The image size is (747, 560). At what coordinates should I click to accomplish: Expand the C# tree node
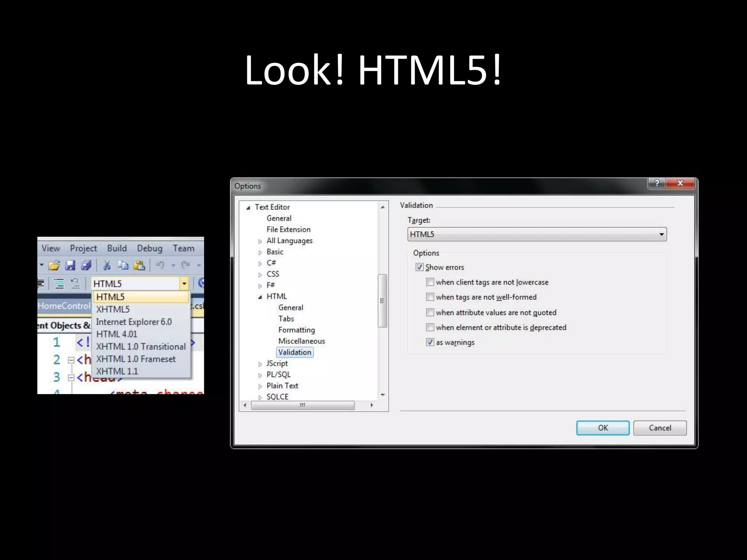click(260, 264)
